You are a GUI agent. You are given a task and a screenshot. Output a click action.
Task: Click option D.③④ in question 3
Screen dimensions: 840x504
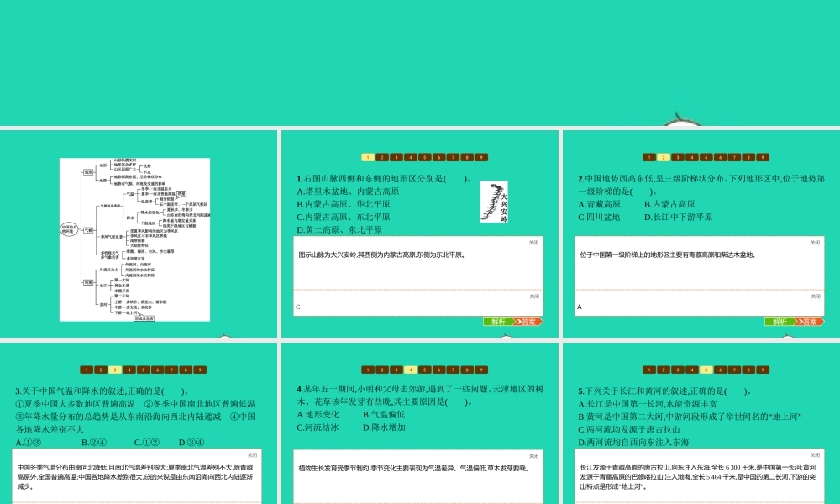192,443
